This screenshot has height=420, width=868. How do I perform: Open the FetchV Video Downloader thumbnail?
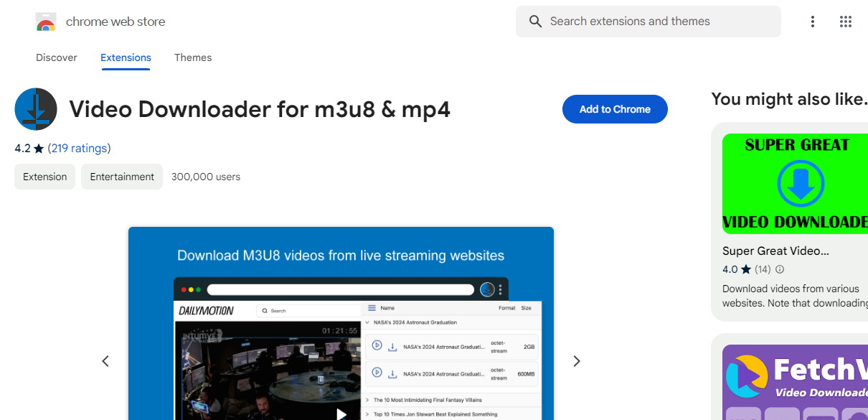click(795, 383)
